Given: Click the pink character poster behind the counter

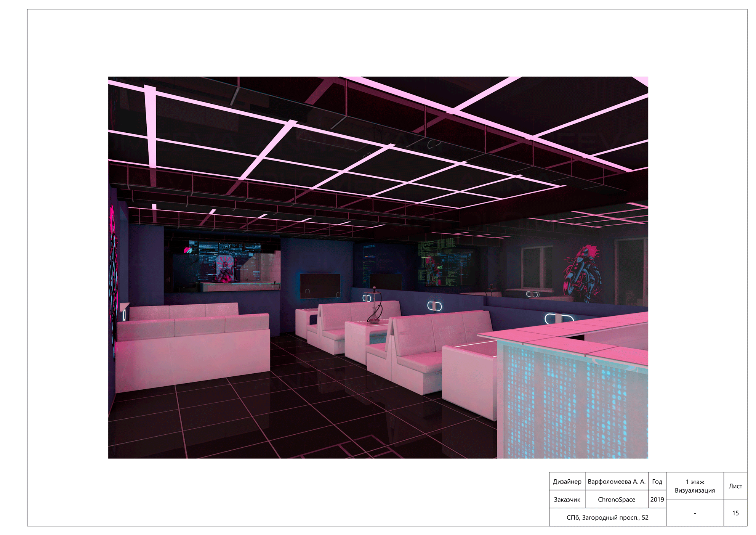Looking at the screenshot, I should [224, 269].
